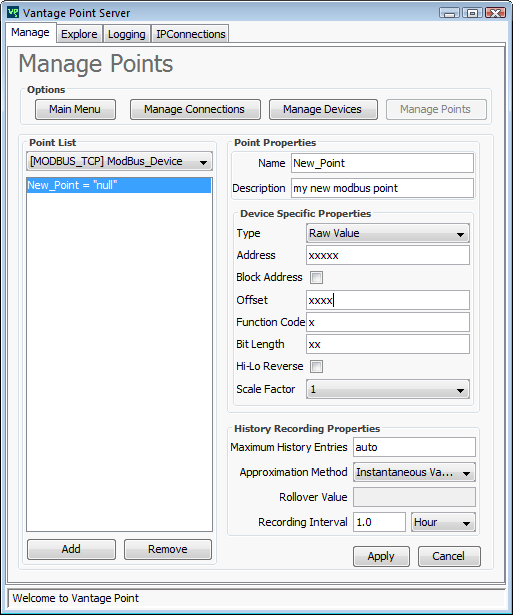The width and height of the screenshot is (513, 615).
Task: Click the Address input field
Action: tap(387, 255)
